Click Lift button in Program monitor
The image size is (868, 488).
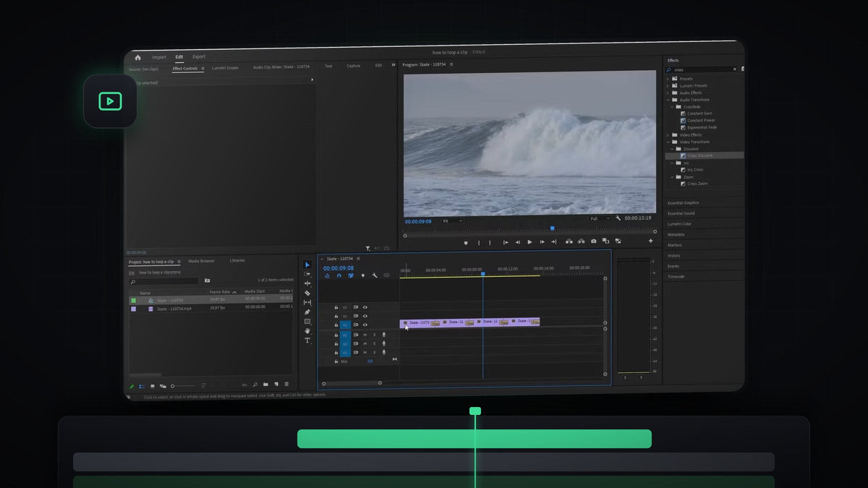[569, 241]
